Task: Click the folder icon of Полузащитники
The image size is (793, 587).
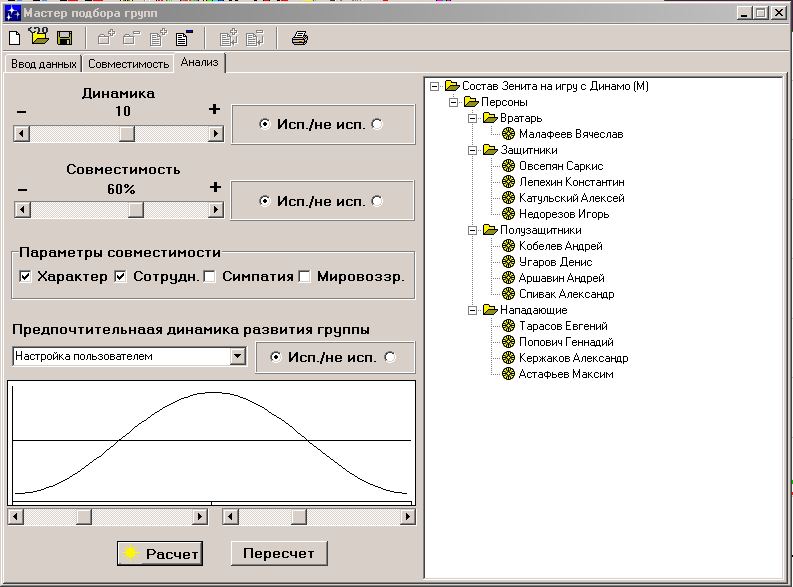Action: (491, 230)
